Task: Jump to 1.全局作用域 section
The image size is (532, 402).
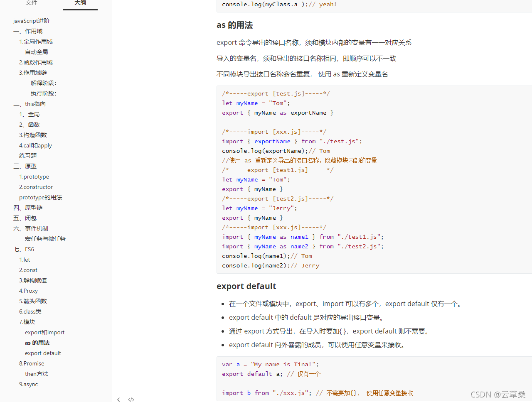Action: coord(36,42)
